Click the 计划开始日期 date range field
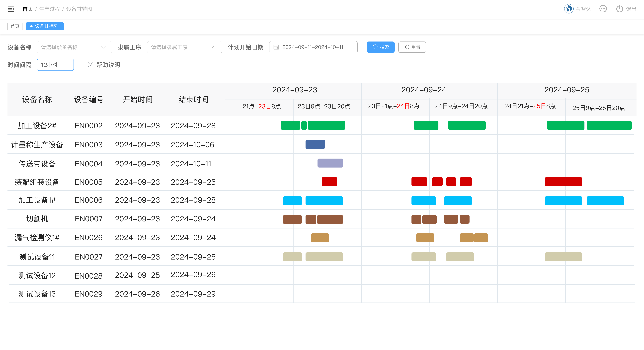This screenshot has height=350, width=644. tap(313, 47)
